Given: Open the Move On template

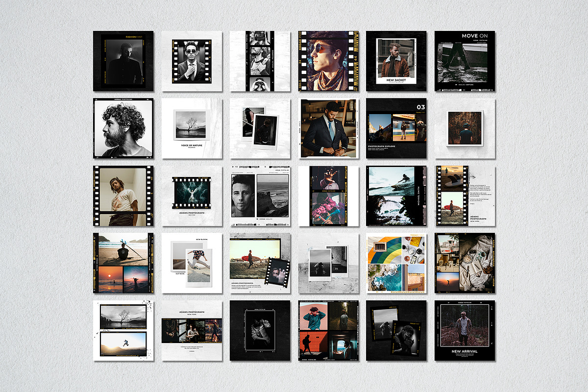Looking at the screenshot, I should (x=465, y=61).
